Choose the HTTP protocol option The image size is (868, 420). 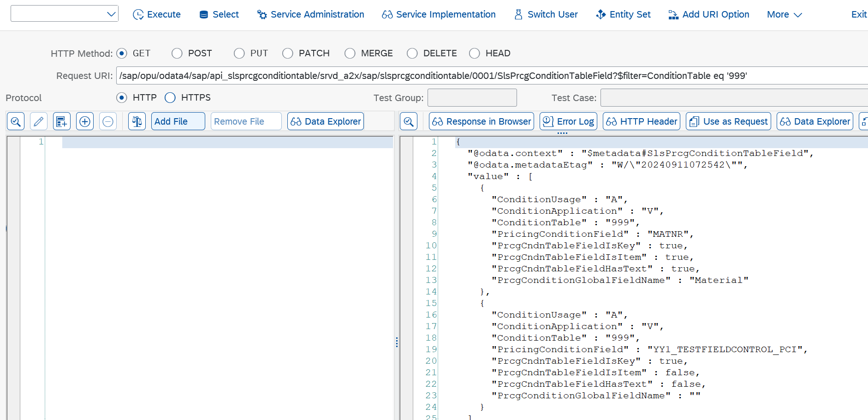click(122, 97)
